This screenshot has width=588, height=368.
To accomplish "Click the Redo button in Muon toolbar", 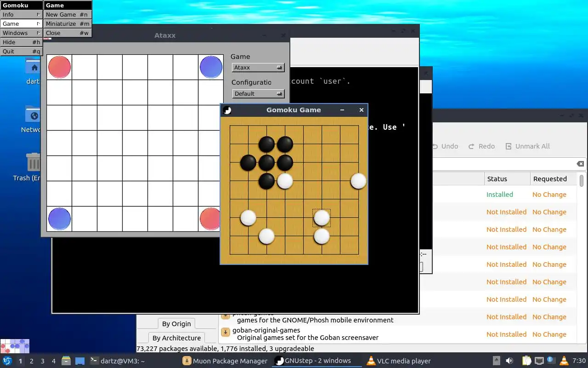I will [x=481, y=146].
